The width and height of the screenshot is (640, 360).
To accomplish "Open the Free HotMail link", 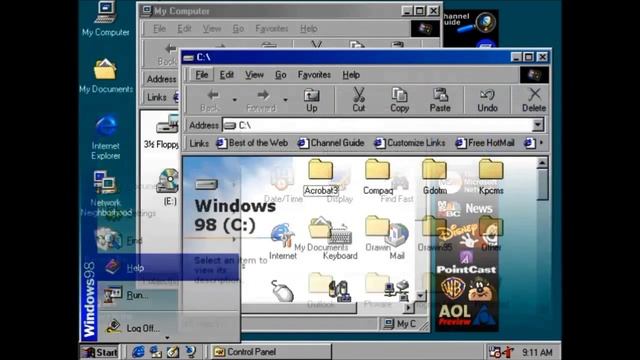I will (485, 143).
